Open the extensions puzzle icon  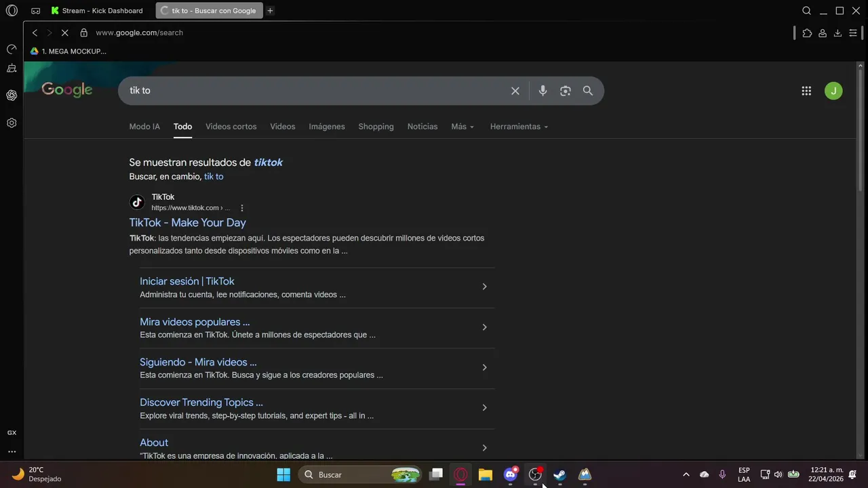pos(807,33)
